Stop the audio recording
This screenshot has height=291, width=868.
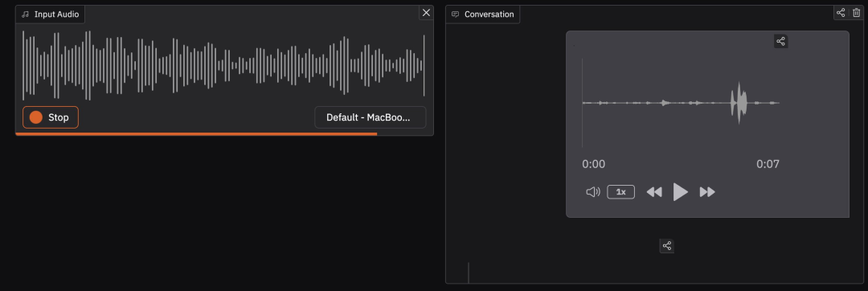[x=51, y=117]
